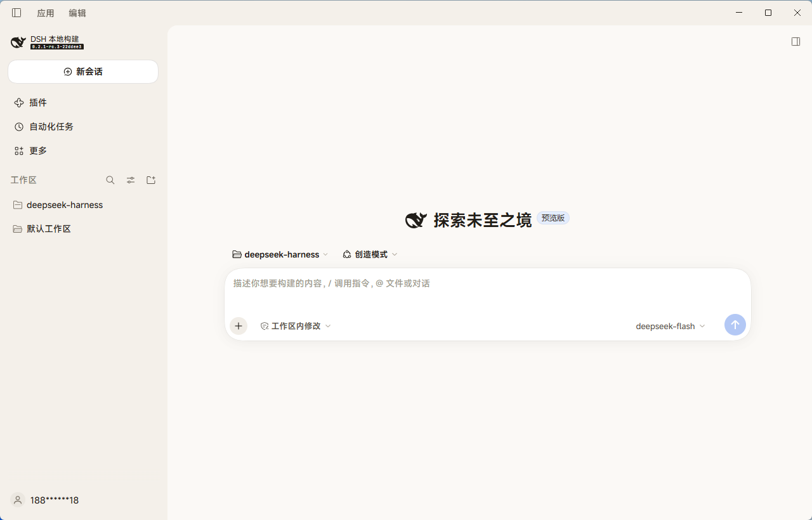Open the 编辑 menu
This screenshot has height=520, width=812.
77,13
